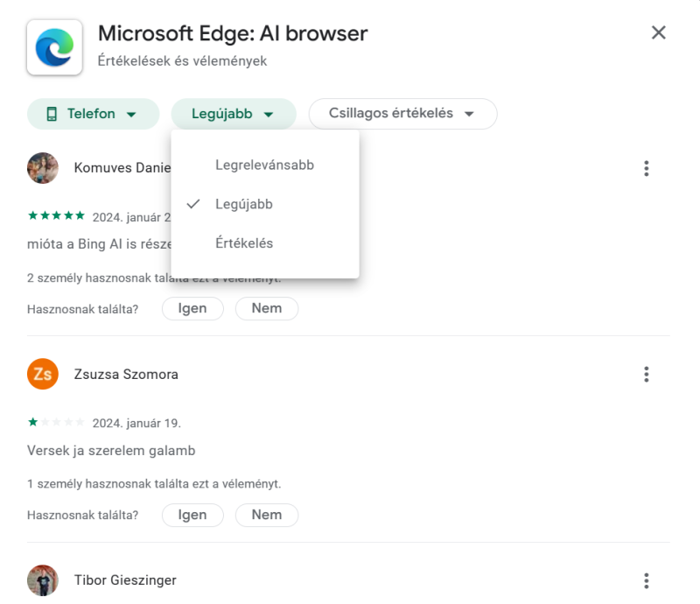
Task: Open the Csillagos értékelés filter dropdown
Action: [402, 114]
